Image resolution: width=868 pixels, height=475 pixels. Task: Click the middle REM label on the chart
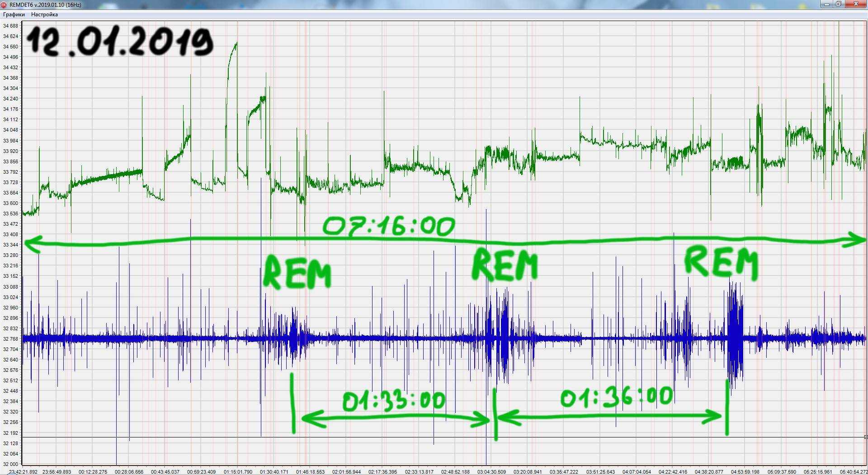[505, 265]
